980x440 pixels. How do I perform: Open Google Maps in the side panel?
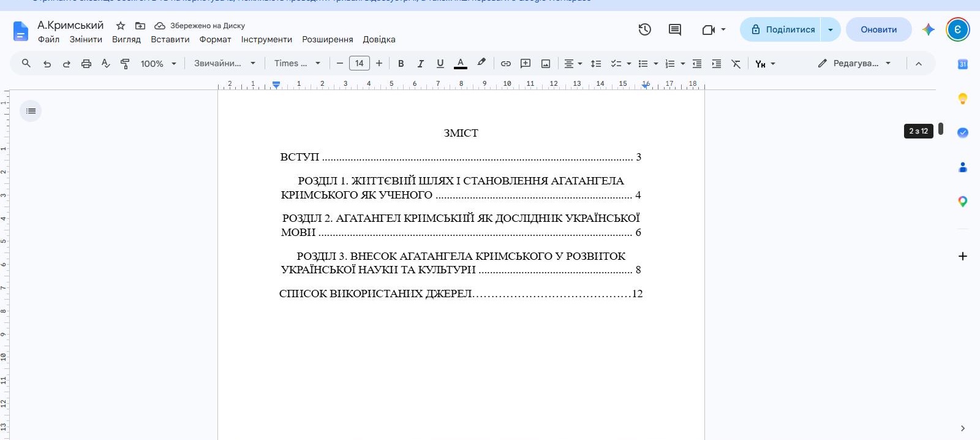pyautogui.click(x=963, y=201)
